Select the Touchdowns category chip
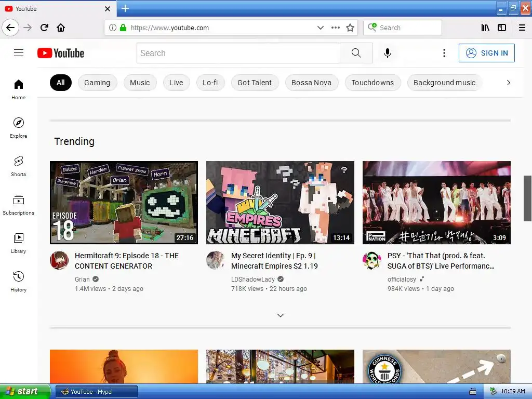This screenshot has width=532, height=399. 373,83
